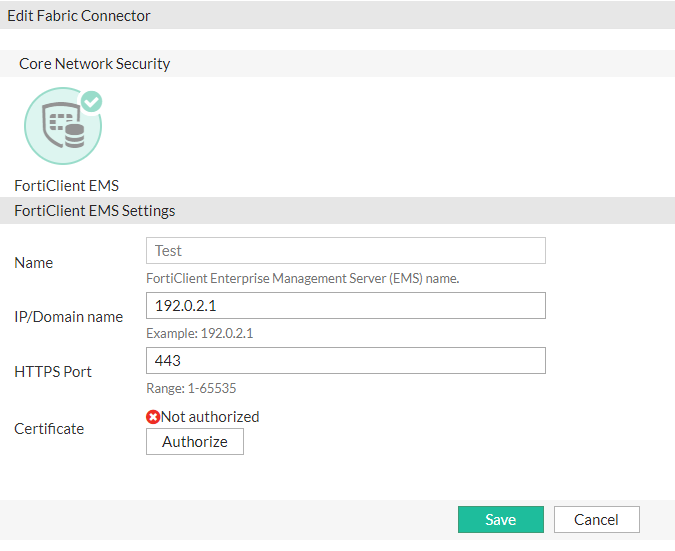Viewport: 675px width, 551px height.
Task: Click the Core Network Security section header
Action: click(94, 64)
